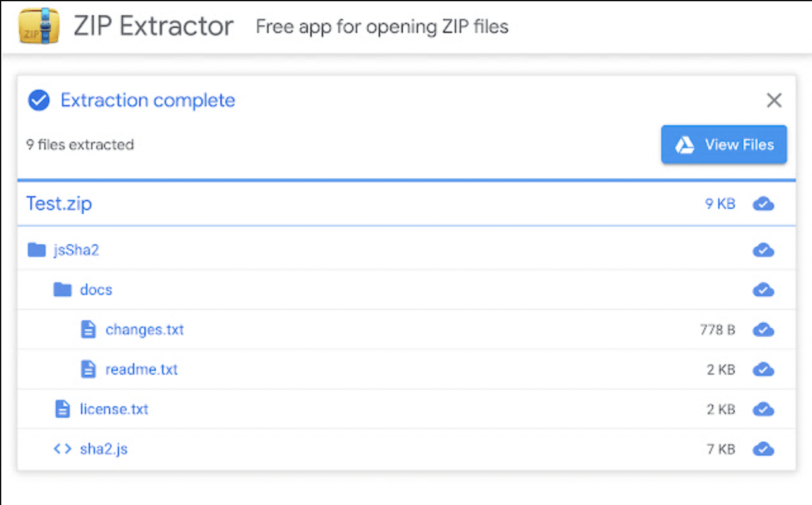Click the cloud upload icon next to Test.zip
Viewport: 812px width, 505px height.
point(763,203)
